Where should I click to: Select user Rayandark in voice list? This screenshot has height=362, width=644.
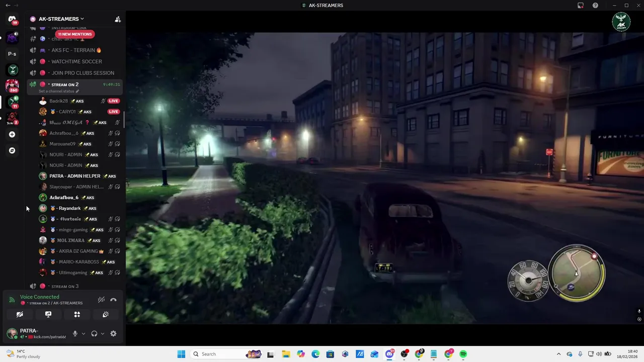(79, 208)
